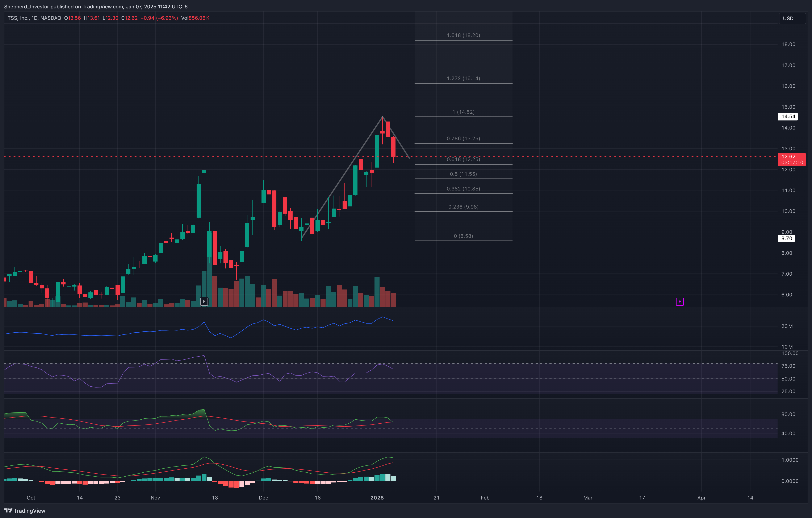Click the 2025 label on time axis

tap(377, 498)
